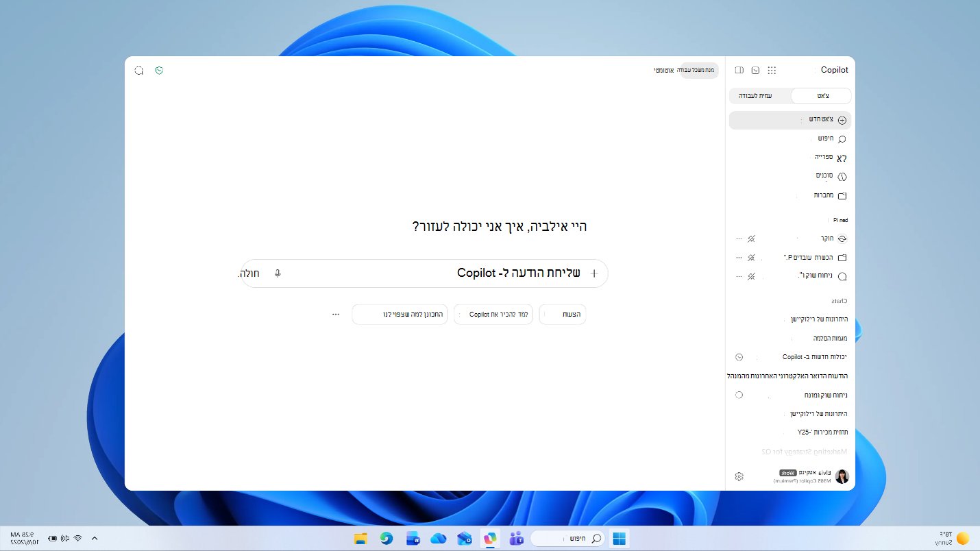Open Microsoft Teams from the taskbar
The height and width of the screenshot is (551, 980).
(x=516, y=538)
